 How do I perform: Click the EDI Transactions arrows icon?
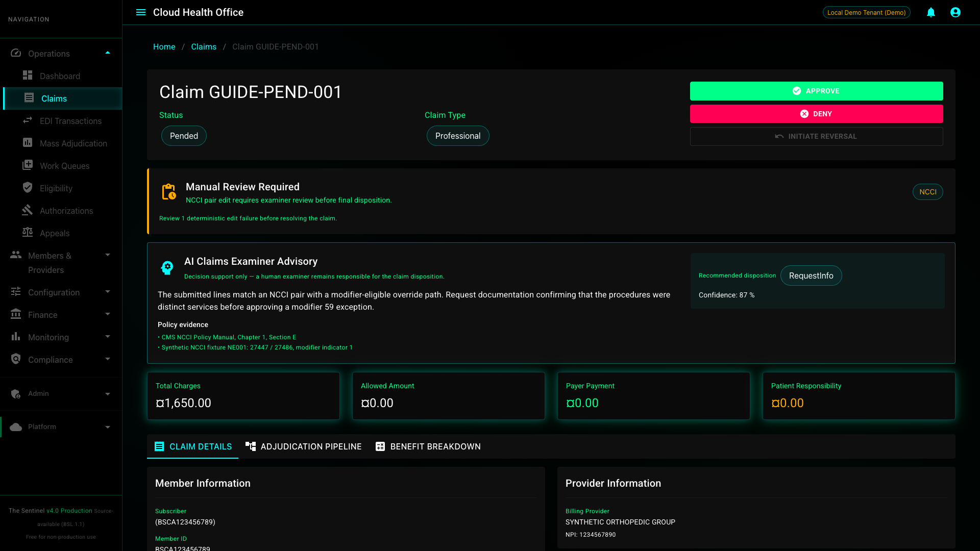click(x=28, y=120)
